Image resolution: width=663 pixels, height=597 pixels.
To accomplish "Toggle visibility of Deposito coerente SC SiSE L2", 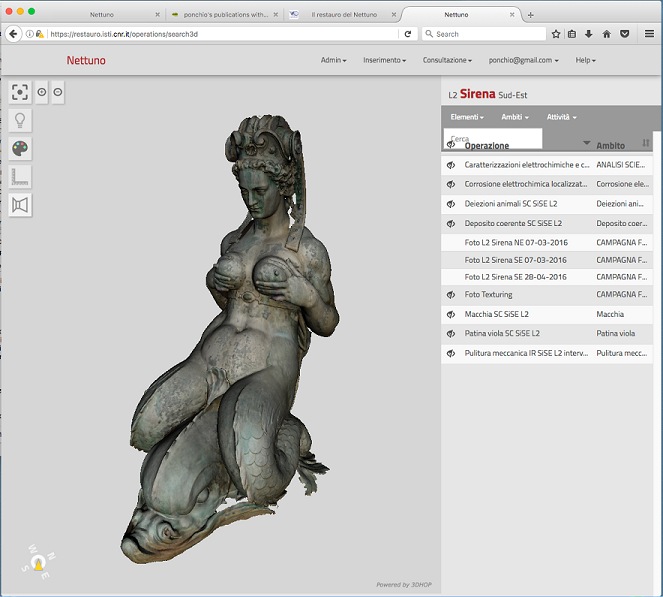I will click(451, 223).
